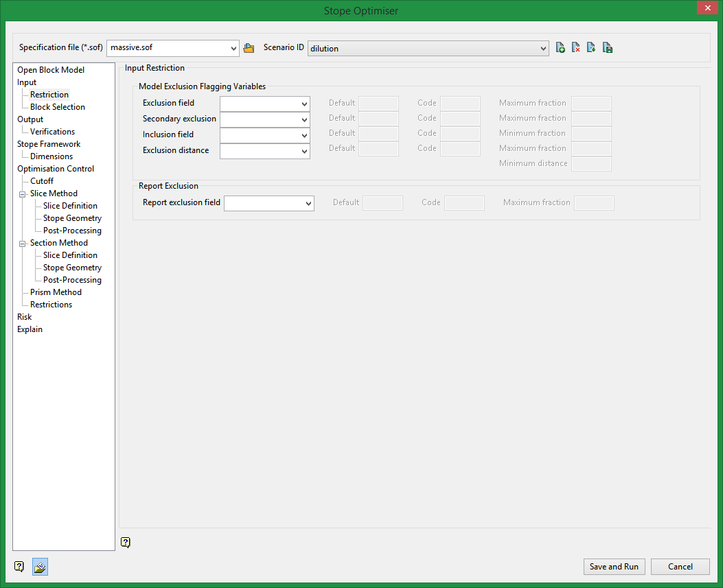Click the add new scenario icon

point(560,48)
